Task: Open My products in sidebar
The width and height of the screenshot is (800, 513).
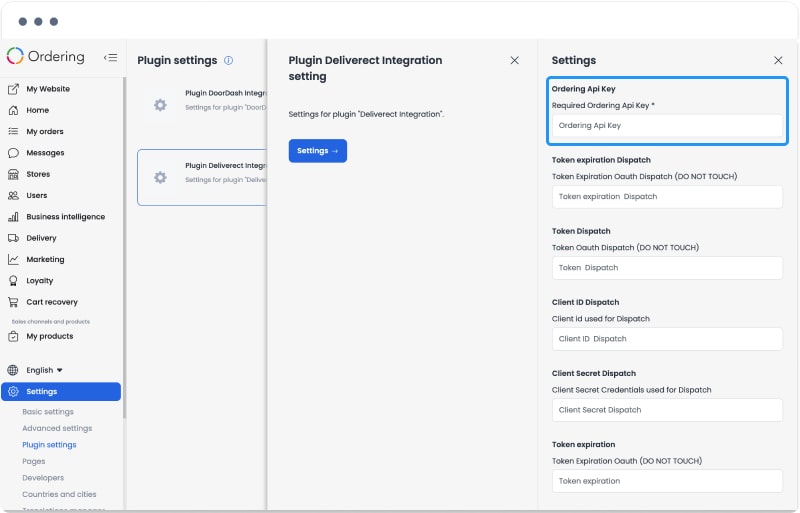Action: click(x=50, y=336)
